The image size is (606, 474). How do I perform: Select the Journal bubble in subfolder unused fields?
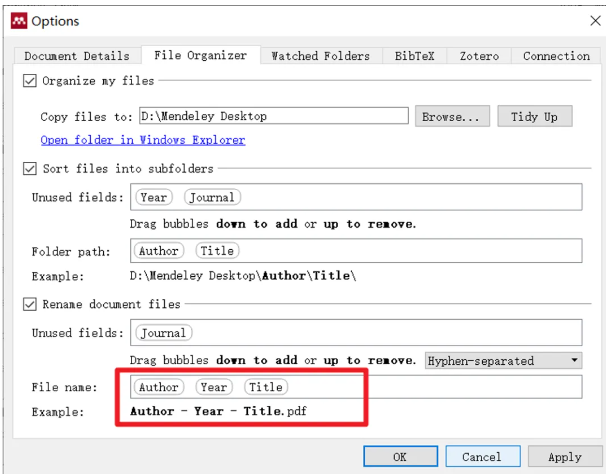tap(212, 197)
